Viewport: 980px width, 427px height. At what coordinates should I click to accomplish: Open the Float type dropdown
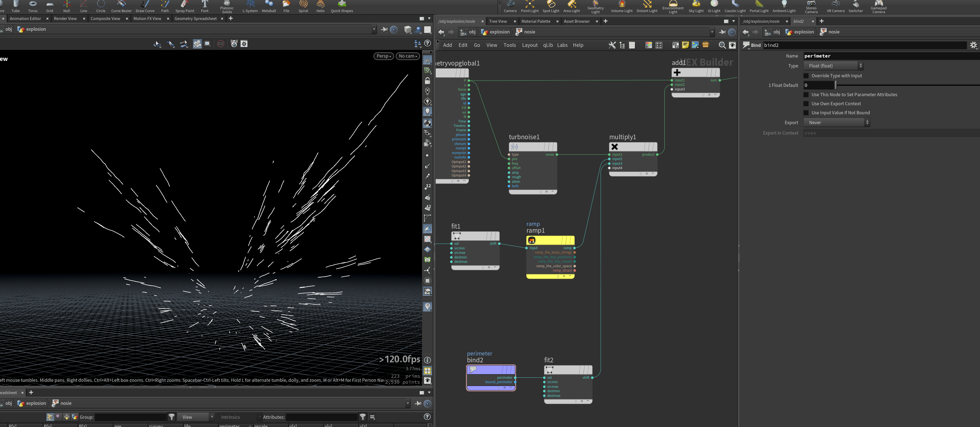[833, 66]
